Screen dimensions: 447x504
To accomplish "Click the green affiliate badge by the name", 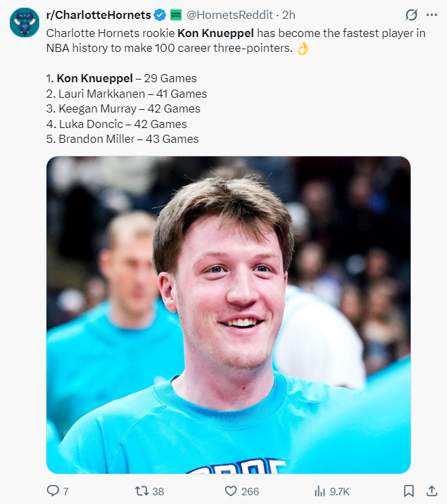I will [x=176, y=15].
